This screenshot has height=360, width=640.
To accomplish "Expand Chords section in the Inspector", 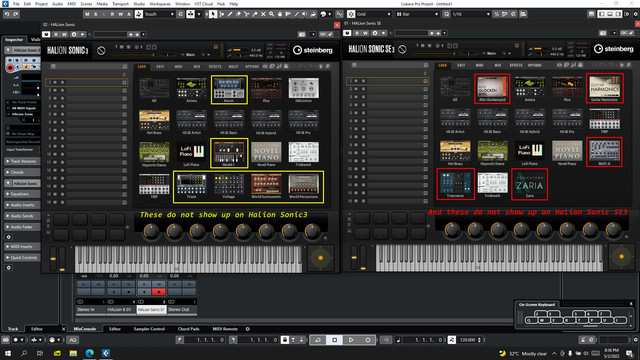I will [x=22, y=172].
